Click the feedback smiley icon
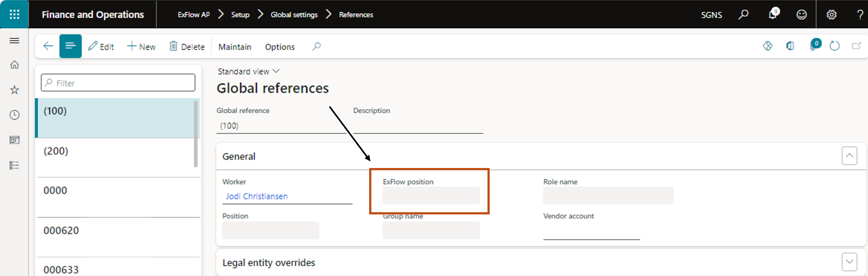868x276 pixels. [801, 15]
